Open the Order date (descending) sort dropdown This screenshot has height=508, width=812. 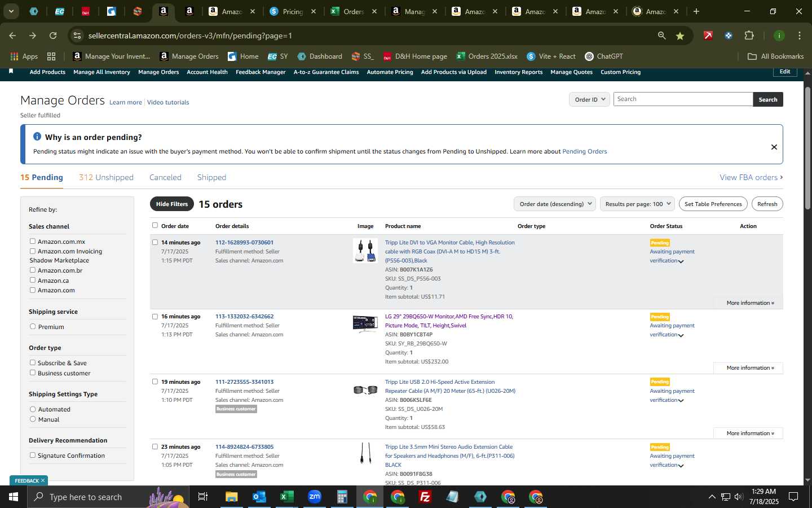[555, 204]
